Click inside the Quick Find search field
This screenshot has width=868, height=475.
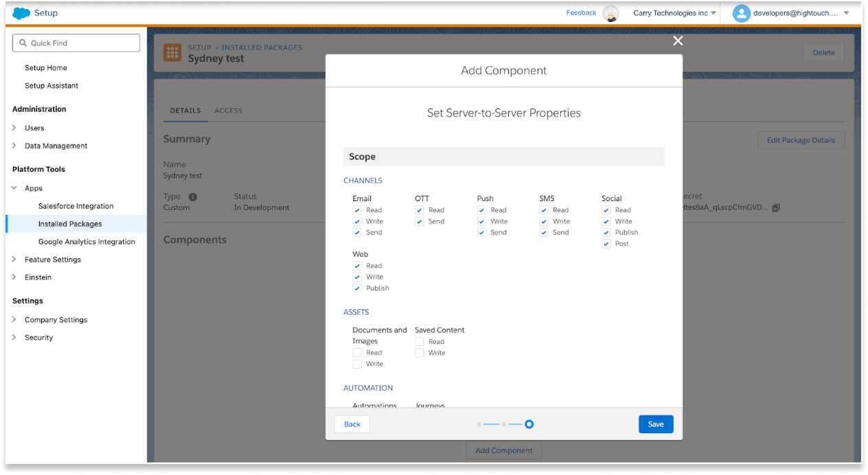[76, 43]
